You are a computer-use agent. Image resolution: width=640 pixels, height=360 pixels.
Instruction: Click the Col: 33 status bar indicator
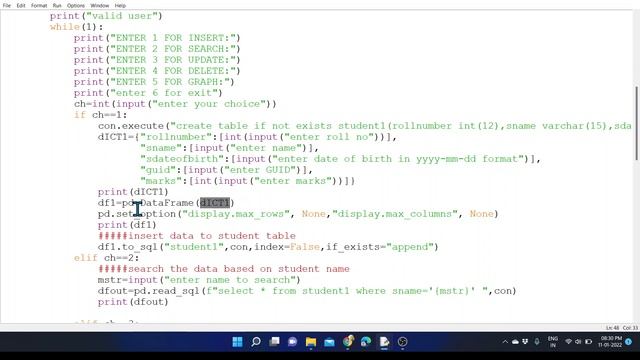click(630, 328)
